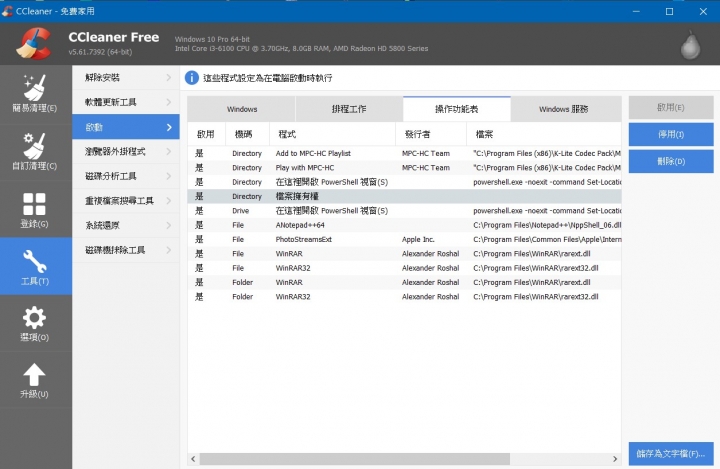Viewport: 720px width, 469px height.
Task: Click the pear icon in the header
Action: click(690, 45)
